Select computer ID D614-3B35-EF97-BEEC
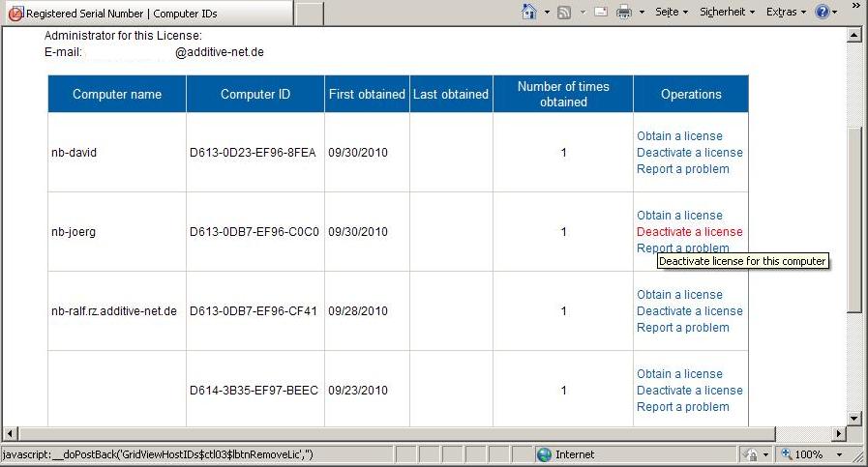This screenshot has width=868, height=467. point(254,391)
